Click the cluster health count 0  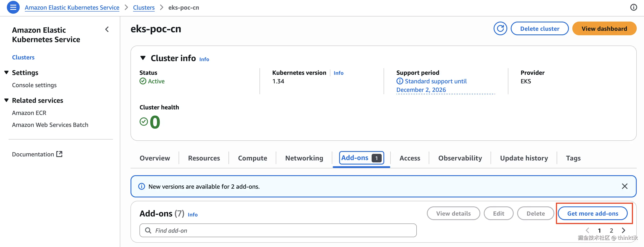[x=155, y=122]
